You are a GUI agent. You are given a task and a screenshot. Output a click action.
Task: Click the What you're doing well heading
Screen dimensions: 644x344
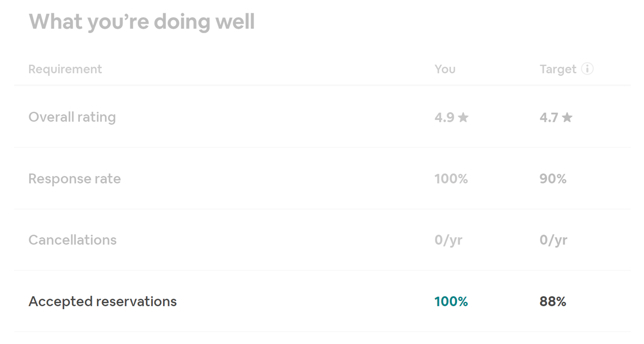tap(142, 22)
